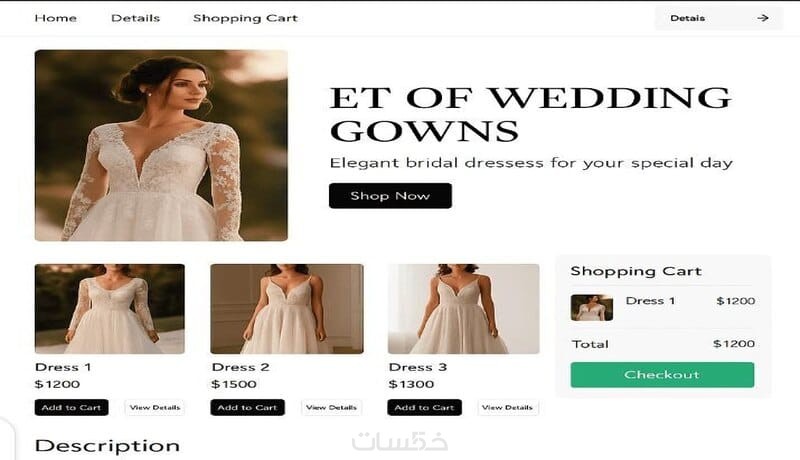Add Dress 2 to the cart
The width and height of the screenshot is (800, 460).
[x=247, y=407]
